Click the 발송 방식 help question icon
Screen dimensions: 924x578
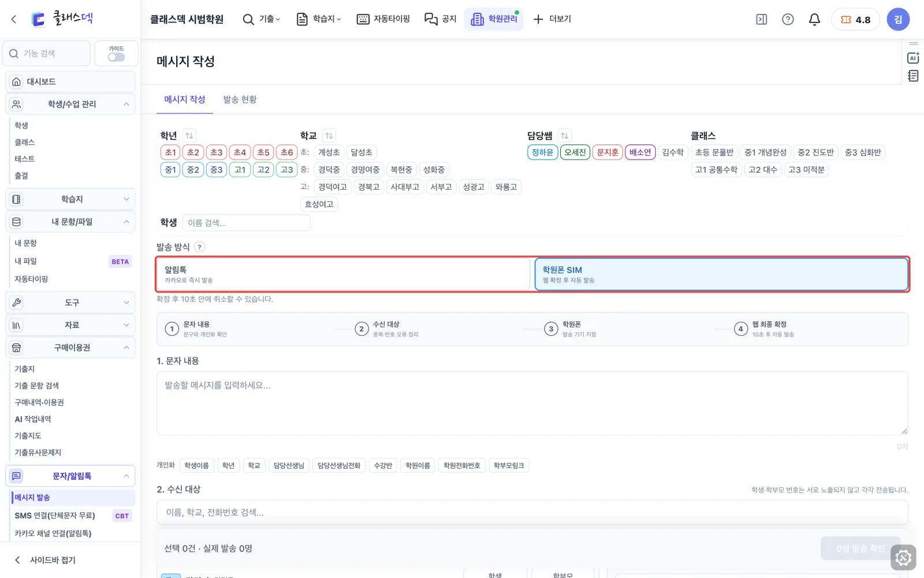(x=199, y=247)
